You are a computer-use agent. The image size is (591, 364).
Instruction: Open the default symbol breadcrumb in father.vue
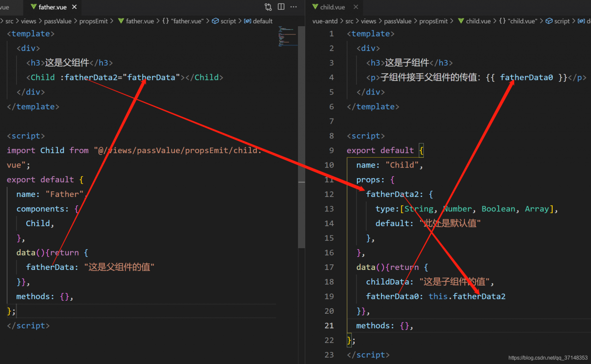[x=258, y=21]
